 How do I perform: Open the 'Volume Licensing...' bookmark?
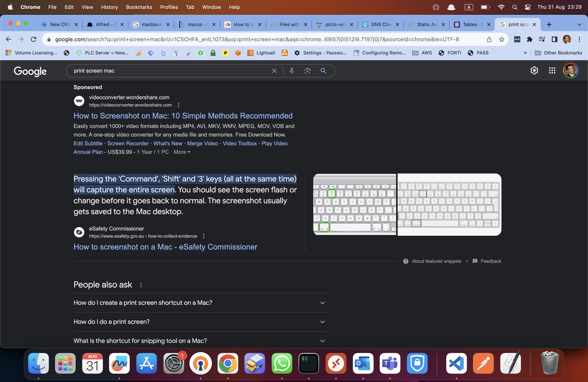pos(31,53)
